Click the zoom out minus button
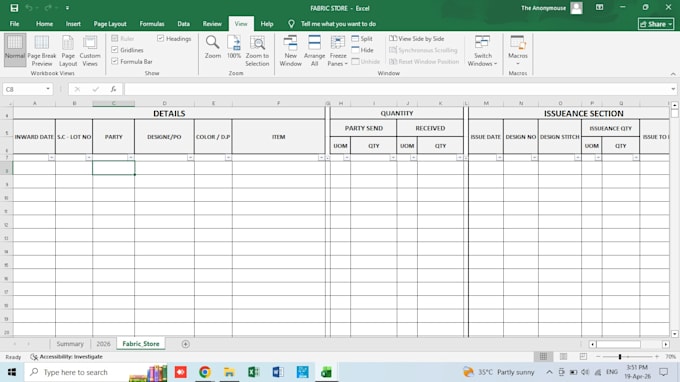 click(x=598, y=356)
